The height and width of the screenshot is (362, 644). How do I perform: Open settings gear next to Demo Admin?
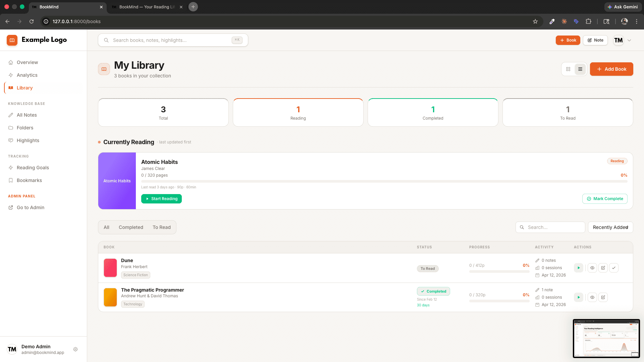point(75,349)
